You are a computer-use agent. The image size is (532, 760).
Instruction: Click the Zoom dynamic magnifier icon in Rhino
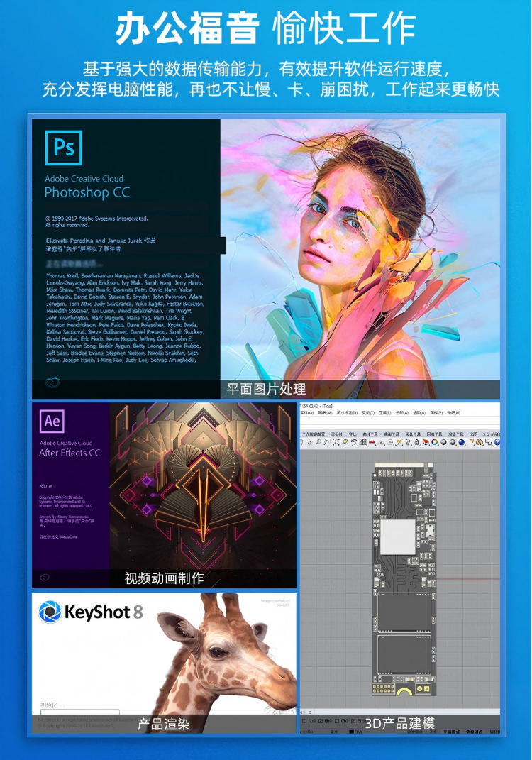point(318,442)
